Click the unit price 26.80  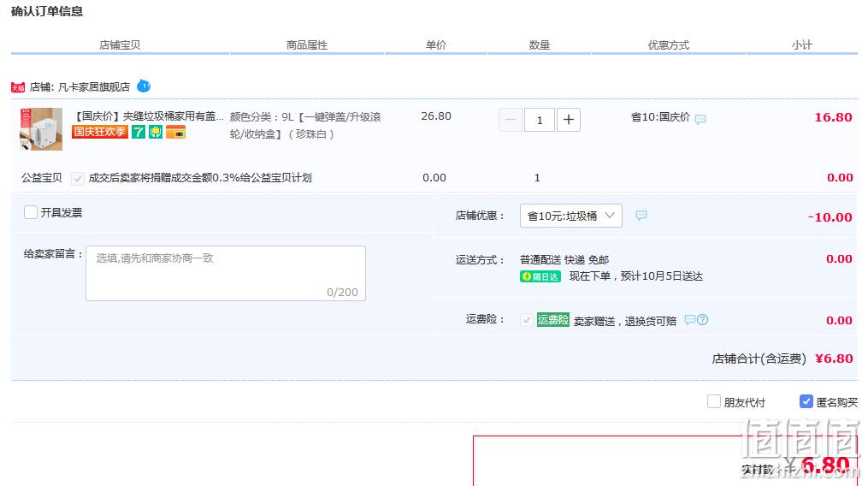tap(435, 116)
